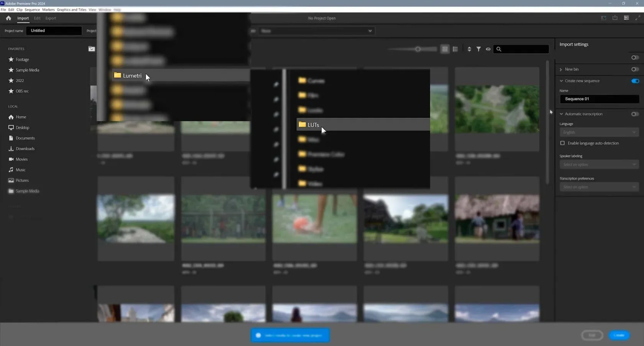Collapse the Automatic transcription section
The height and width of the screenshot is (346, 644).
click(561, 114)
